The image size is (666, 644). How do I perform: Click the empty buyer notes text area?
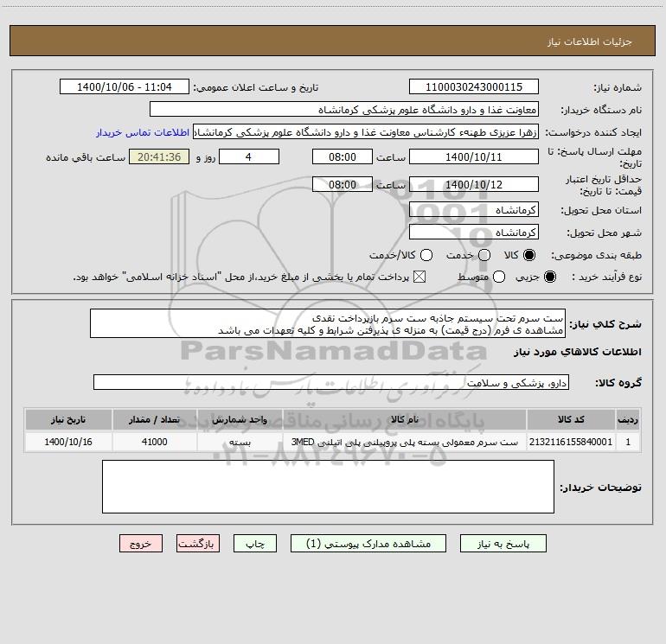(x=328, y=487)
